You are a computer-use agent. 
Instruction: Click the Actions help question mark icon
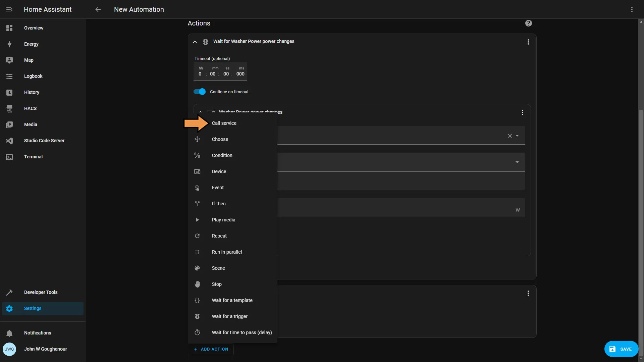tap(529, 23)
